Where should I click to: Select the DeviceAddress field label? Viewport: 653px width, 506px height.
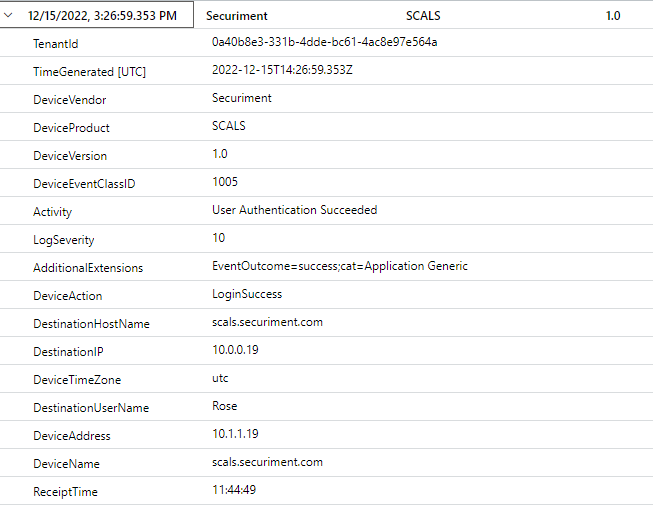click(72, 436)
